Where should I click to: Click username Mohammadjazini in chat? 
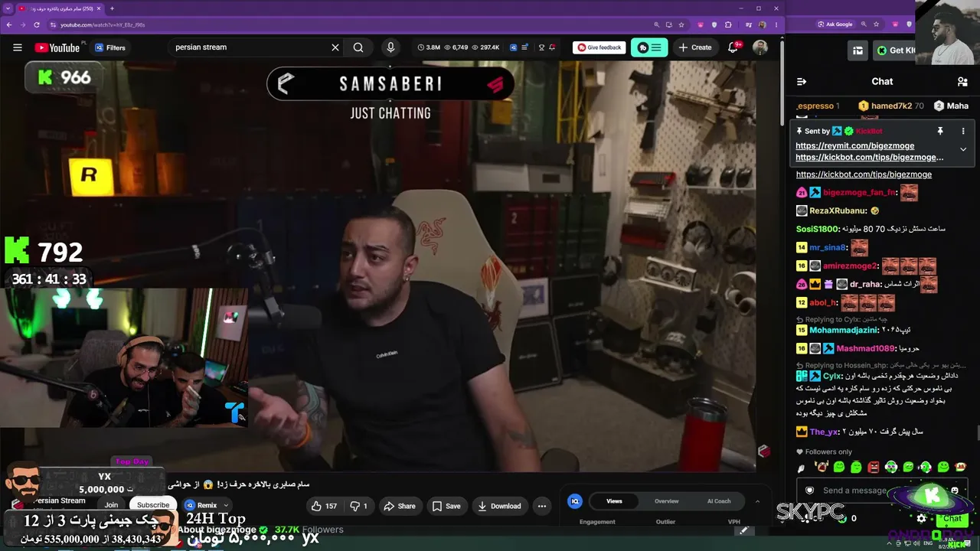point(844,330)
